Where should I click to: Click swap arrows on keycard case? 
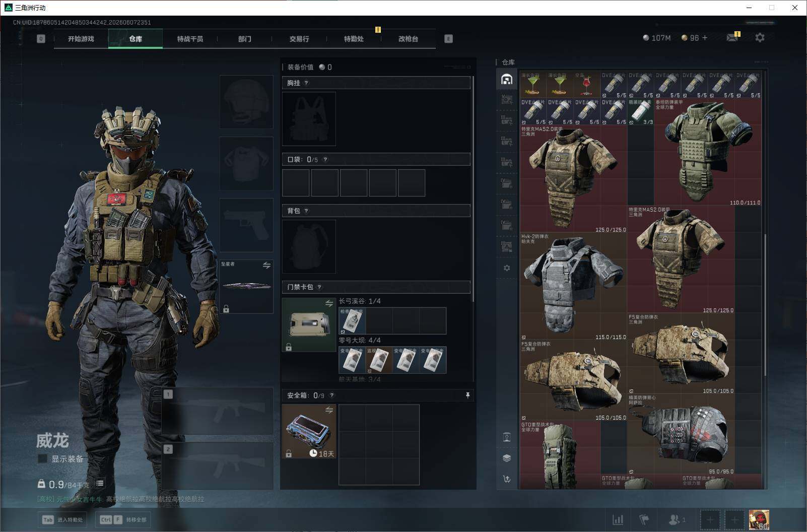pos(329,303)
